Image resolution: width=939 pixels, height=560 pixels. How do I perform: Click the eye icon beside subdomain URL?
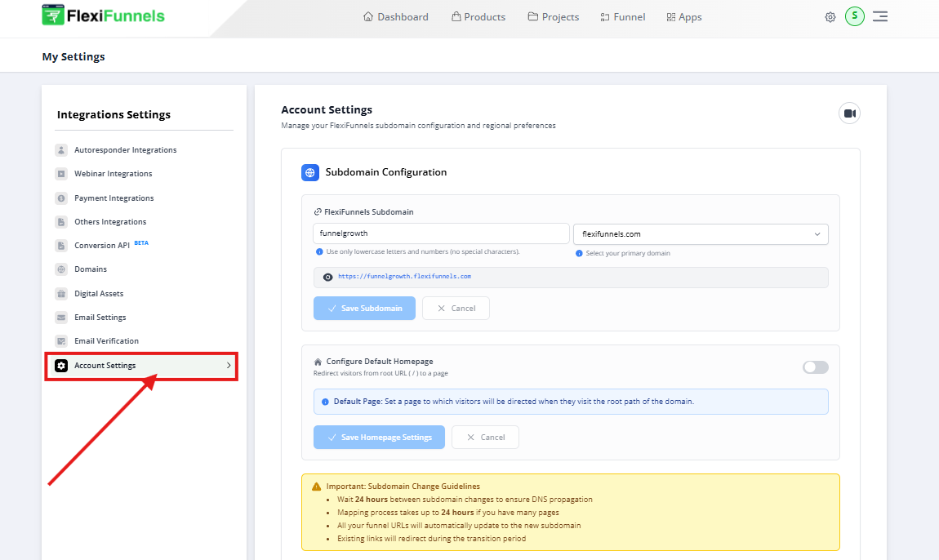point(327,278)
